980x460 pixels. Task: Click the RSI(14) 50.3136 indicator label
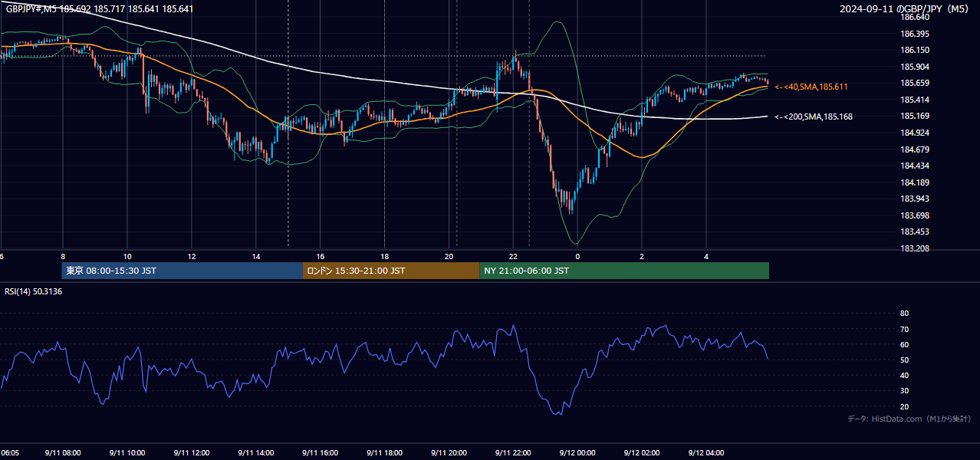tap(34, 291)
